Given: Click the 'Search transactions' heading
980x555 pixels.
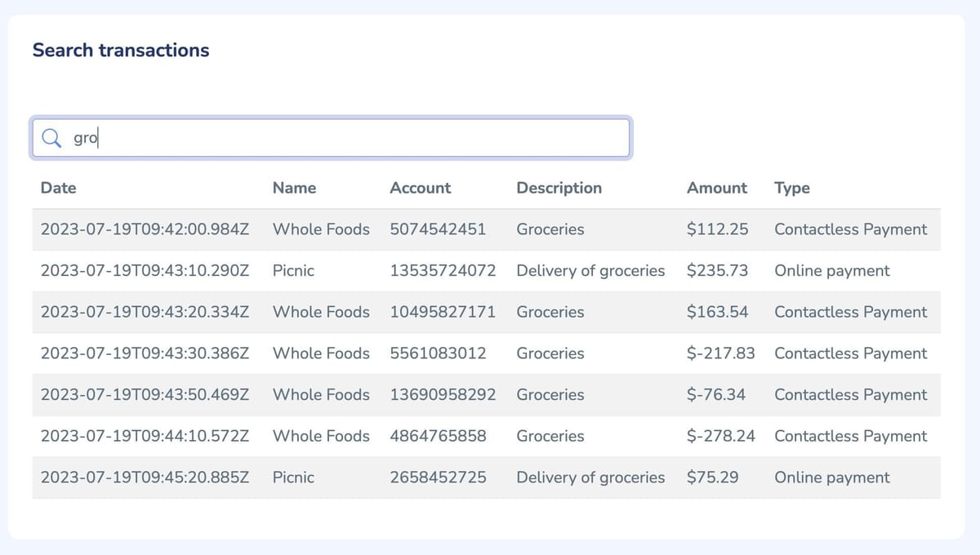Looking at the screenshot, I should (121, 50).
